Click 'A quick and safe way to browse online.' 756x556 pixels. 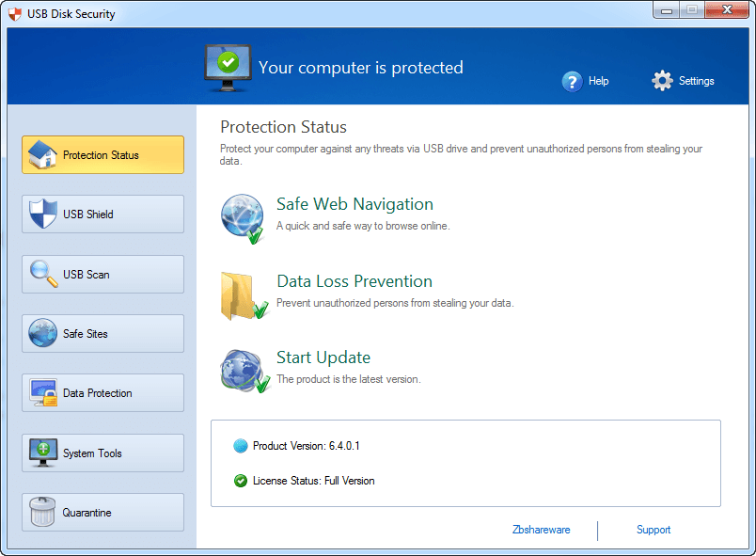363,226
